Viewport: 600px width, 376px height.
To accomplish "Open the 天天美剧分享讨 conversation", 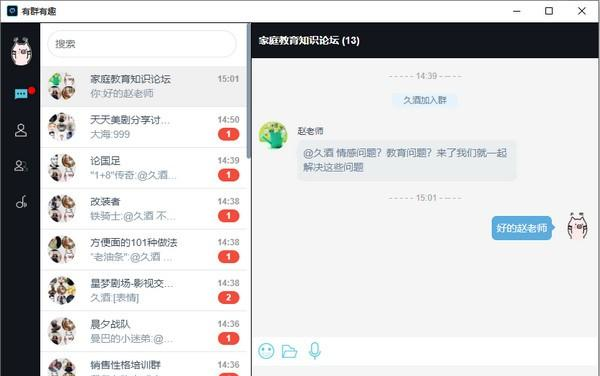I will coord(143,127).
